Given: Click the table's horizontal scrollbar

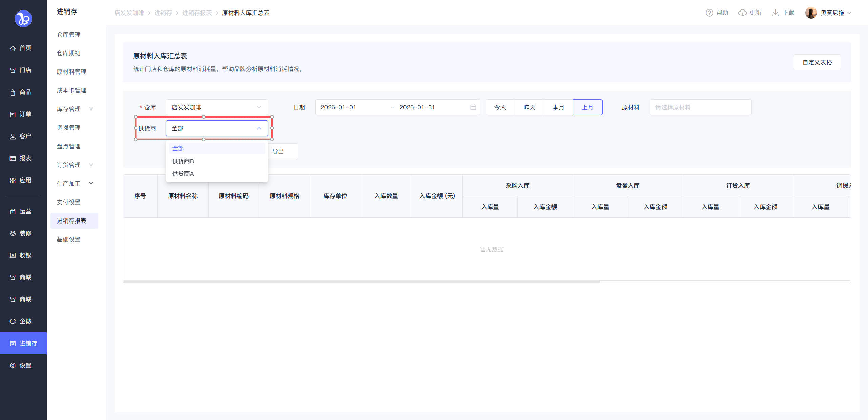Looking at the screenshot, I should point(361,282).
